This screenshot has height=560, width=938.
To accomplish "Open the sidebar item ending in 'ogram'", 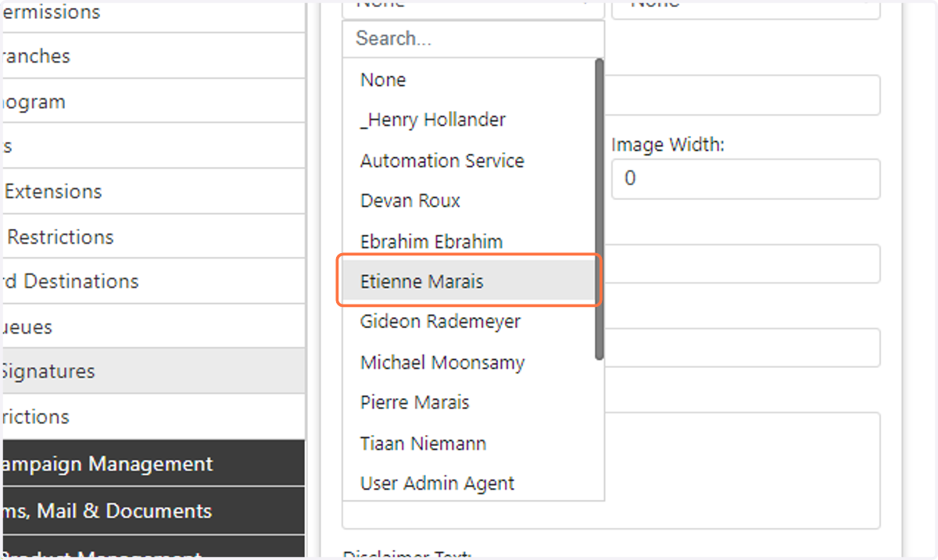I will tap(152, 102).
